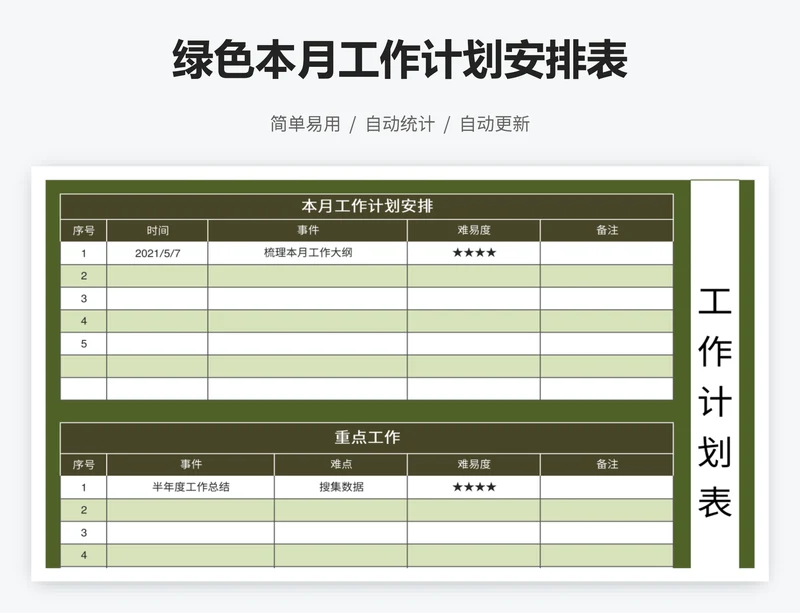This screenshot has height=613, width=800.
Task: Select row number 3 in the monthly plan table
Action: click(x=84, y=299)
